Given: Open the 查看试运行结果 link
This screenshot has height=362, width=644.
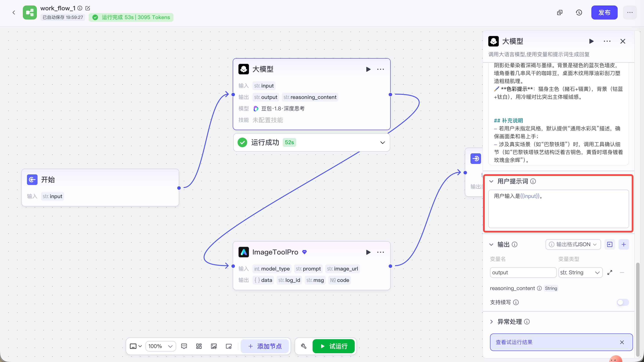Looking at the screenshot, I should (514, 342).
